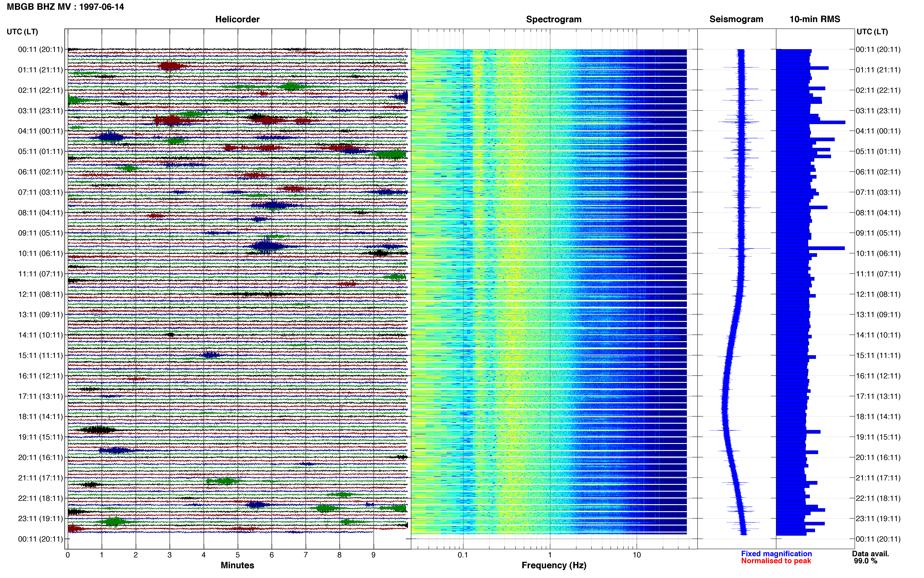The width and height of the screenshot is (924, 578).
Task: Click the 'Frequency (Hz)' axis label
Action: point(554,565)
